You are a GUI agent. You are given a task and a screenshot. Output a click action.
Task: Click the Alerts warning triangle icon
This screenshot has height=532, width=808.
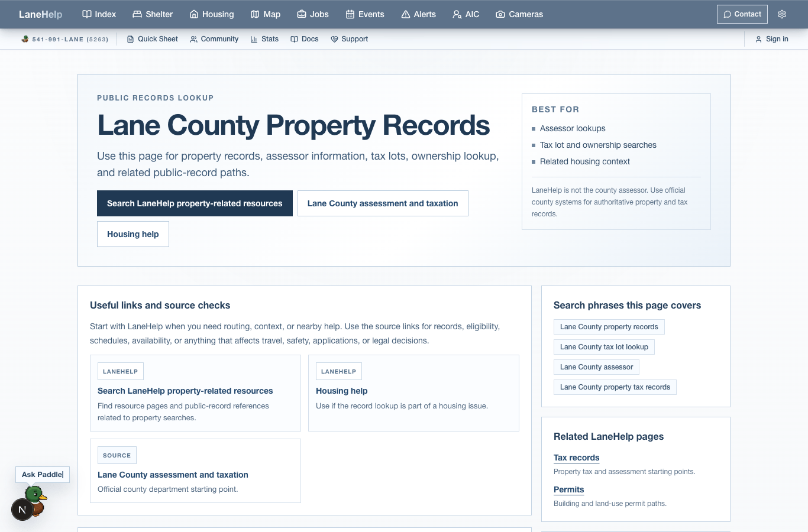pos(406,14)
